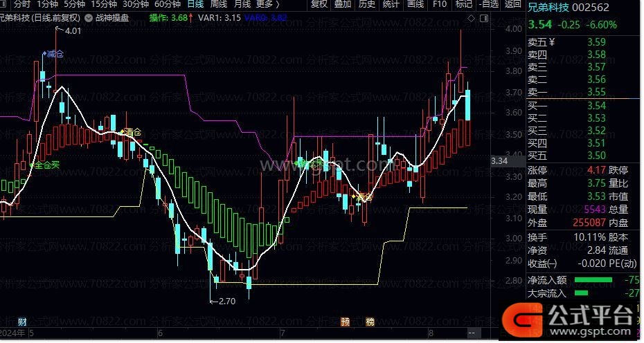Click the 榜 ranking event icon
This screenshot has width=644, height=343.
(x=370, y=322)
